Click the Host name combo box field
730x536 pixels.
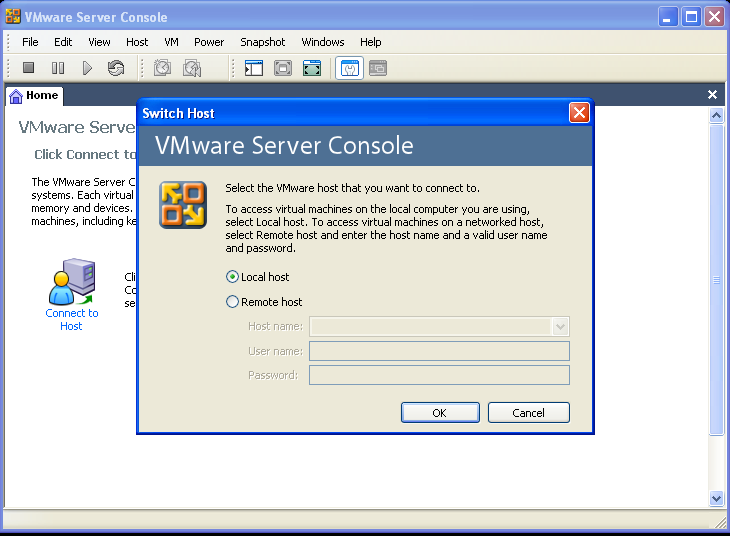[x=439, y=326]
